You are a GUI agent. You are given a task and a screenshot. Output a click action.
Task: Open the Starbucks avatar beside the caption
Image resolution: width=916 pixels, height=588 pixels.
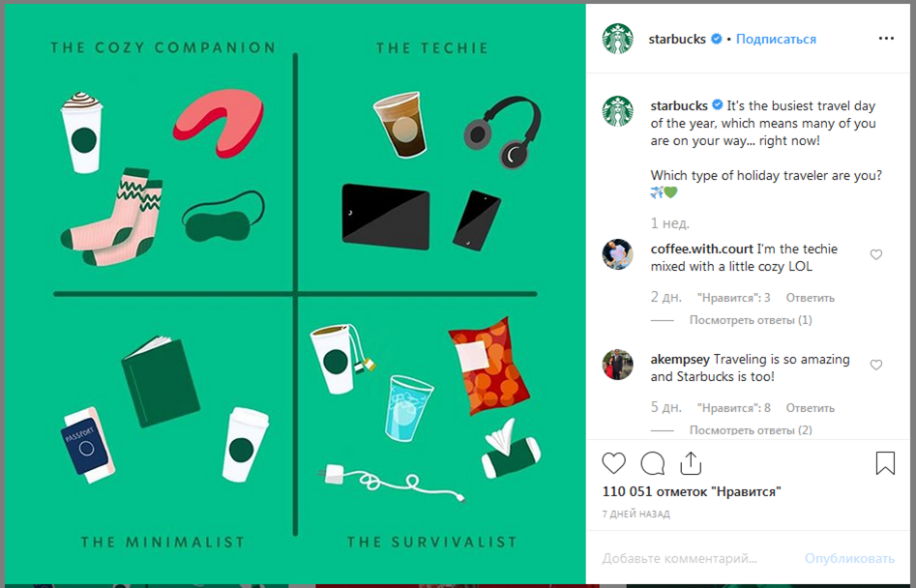coord(617,111)
